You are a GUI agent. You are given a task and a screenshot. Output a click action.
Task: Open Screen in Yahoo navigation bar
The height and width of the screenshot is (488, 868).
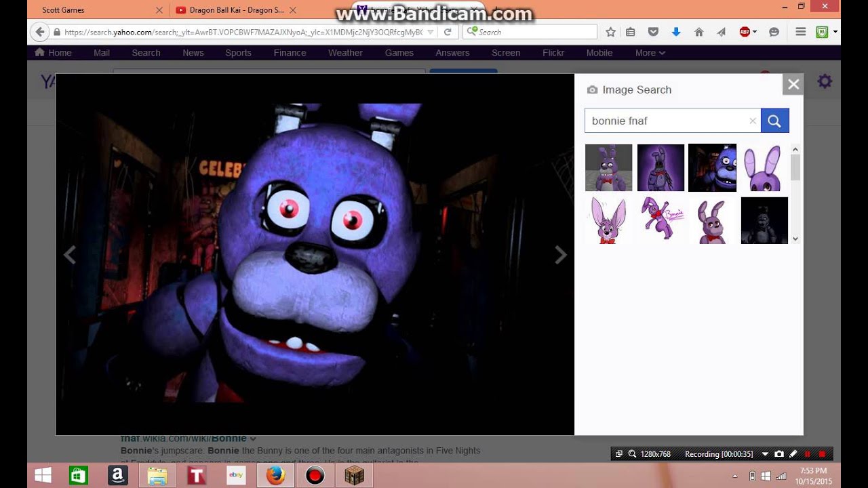(x=506, y=53)
